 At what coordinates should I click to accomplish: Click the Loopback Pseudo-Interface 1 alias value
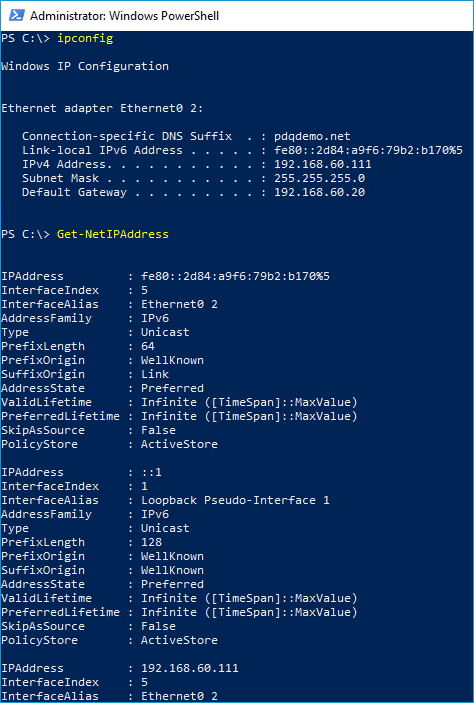235,500
